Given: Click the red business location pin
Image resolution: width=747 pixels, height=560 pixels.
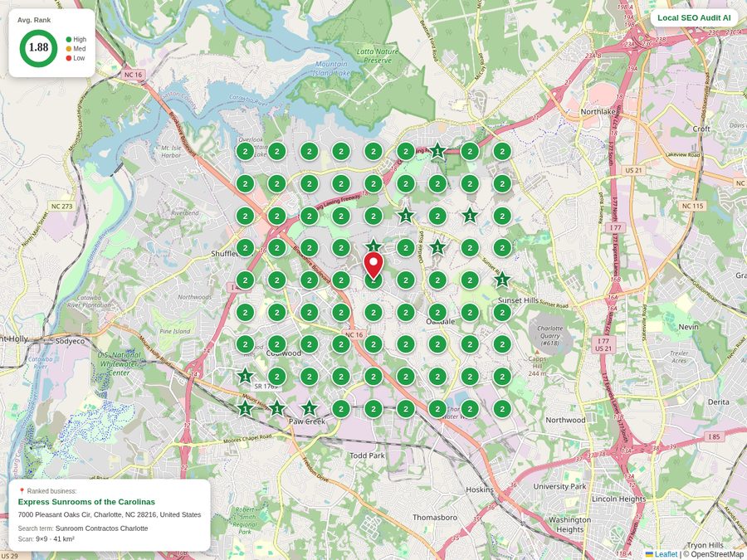Looking at the screenshot, I should pyautogui.click(x=373, y=265).
